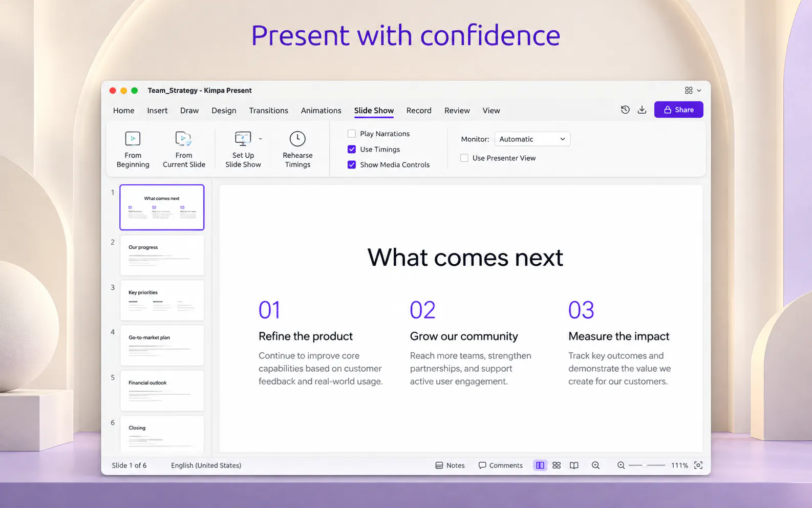Enable Use Presenter View
Viewport: 812px width, 508px height.
(464, 158)
